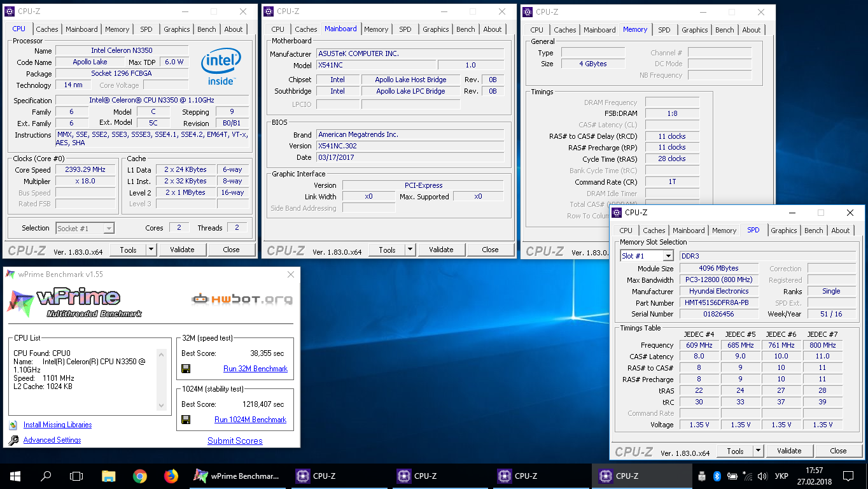
Task: Expand Tools arrow in Mainboard window
Action: tap(410, 250)
